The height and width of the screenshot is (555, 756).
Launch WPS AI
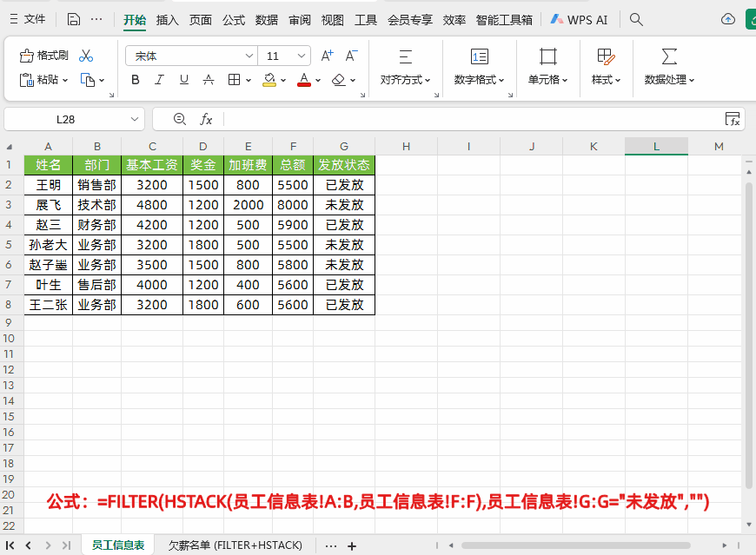(579, 20)
